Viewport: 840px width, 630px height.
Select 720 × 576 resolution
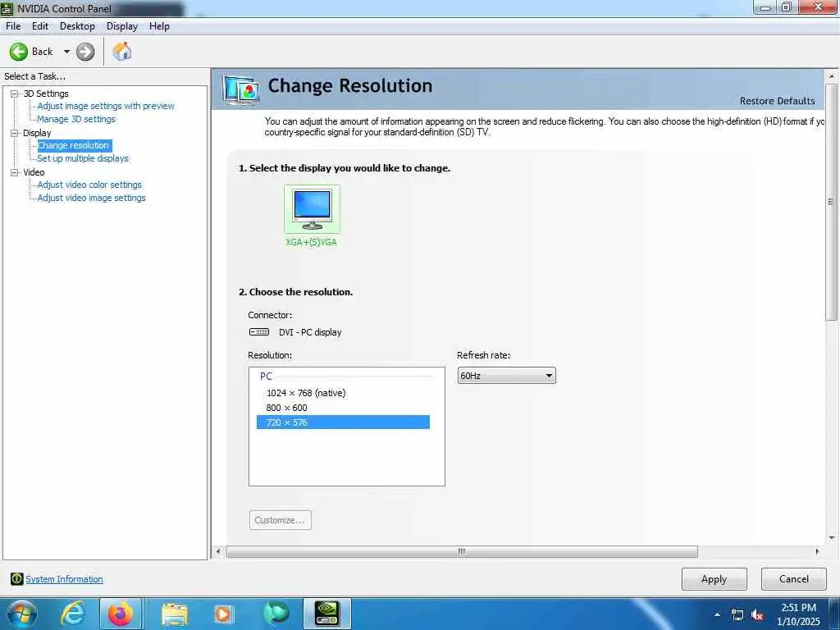[x=343, y=422]
